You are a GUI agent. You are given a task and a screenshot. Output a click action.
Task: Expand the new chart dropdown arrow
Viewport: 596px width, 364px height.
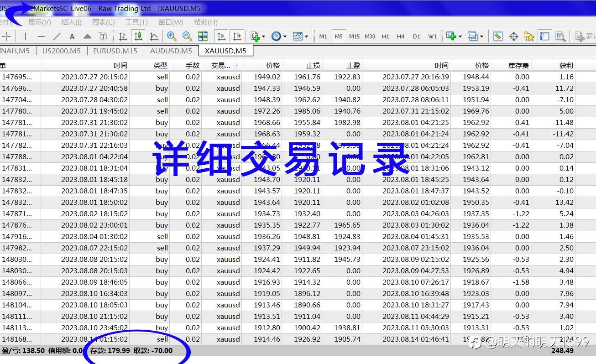point(460,36)
